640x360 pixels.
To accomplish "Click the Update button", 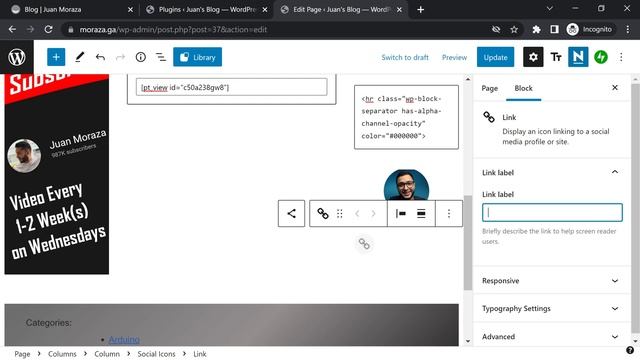I will (x=496, y=58).
